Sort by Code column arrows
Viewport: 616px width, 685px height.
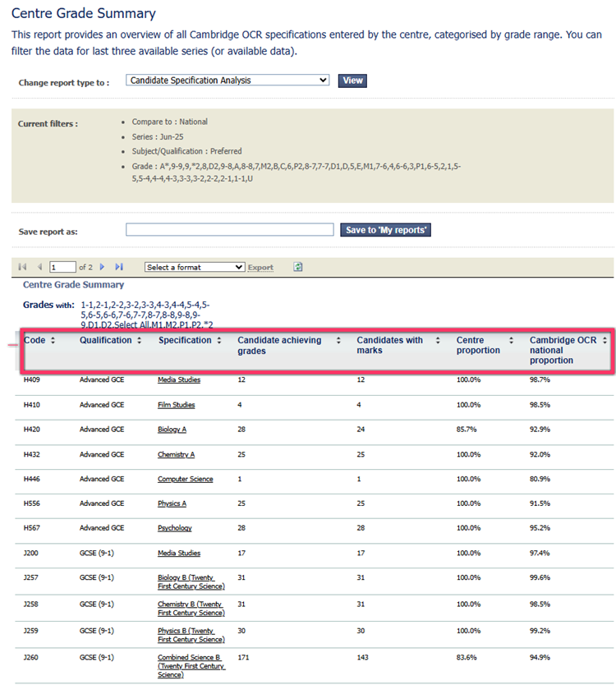pyautogui.click(x=53, y=340)
